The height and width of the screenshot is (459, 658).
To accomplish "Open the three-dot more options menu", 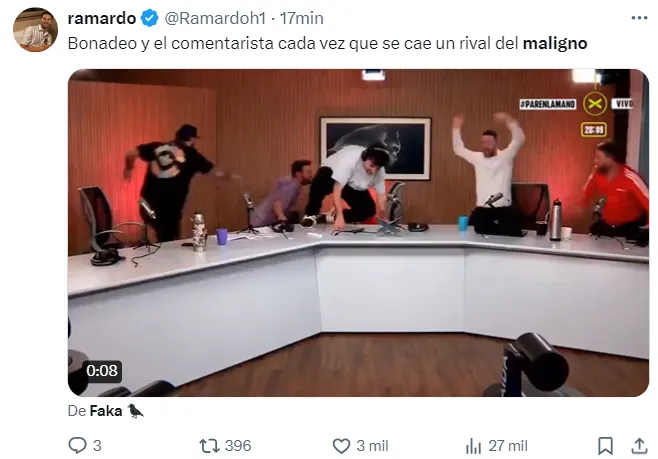I will point(639,18).
